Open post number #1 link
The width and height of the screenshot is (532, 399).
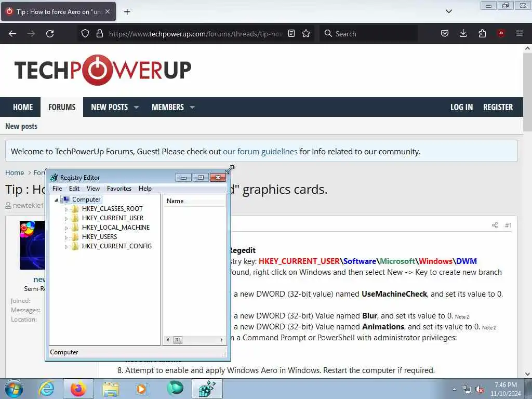tap(508, 225)
